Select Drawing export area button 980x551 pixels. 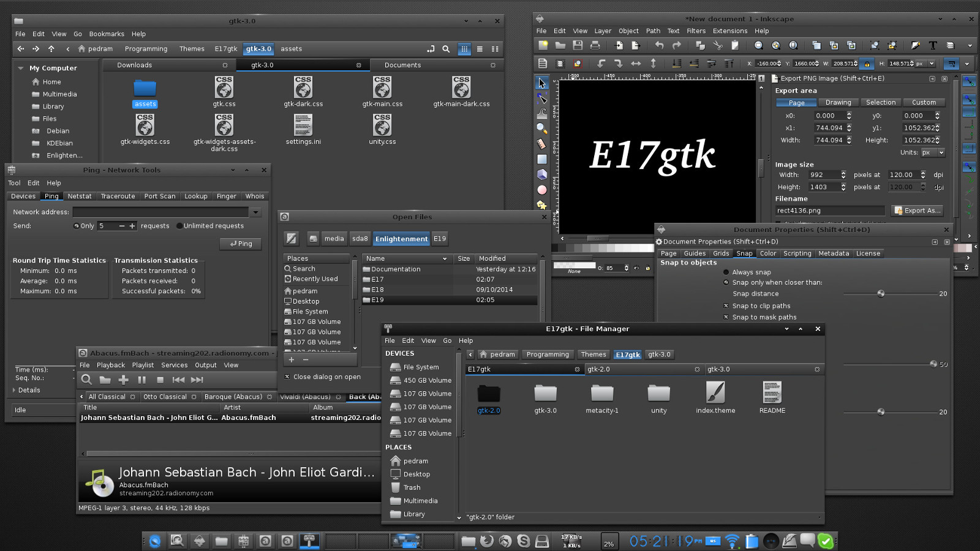[838, 103]
